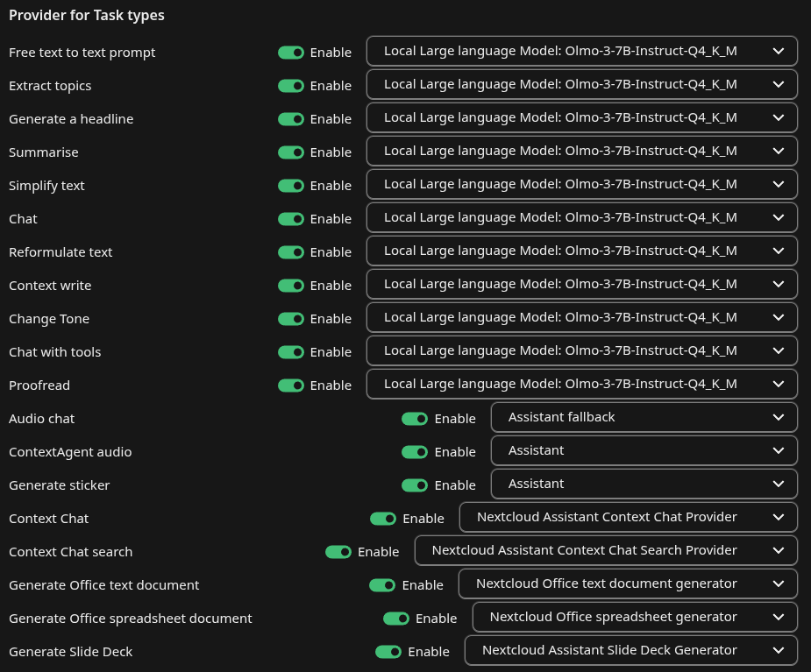Viewport: 811px width, 672px height.
Task: Disable the Extract topics task toggle
Action: tap(291, 86)
